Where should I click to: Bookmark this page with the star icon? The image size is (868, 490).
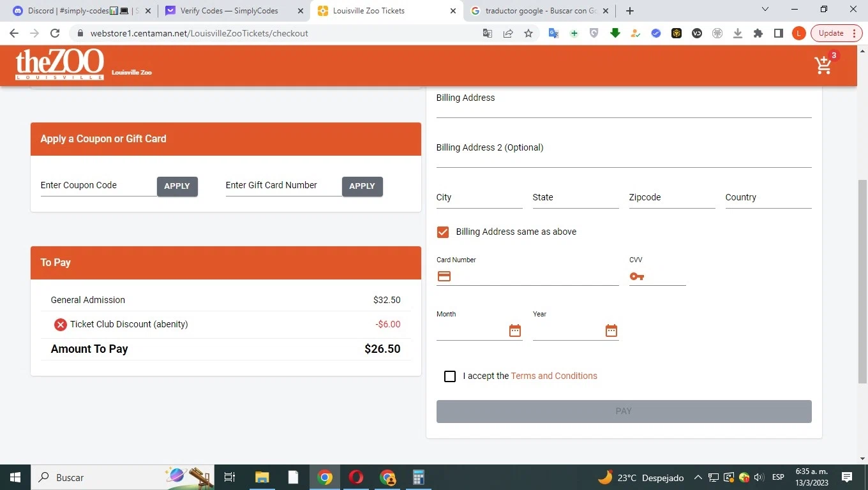pyautogui.click(x=528, y=33)
